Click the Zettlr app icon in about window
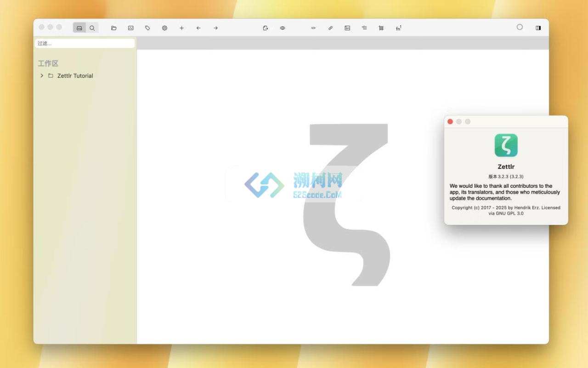This screenshot has width=588, height=368. click(506, 145)
